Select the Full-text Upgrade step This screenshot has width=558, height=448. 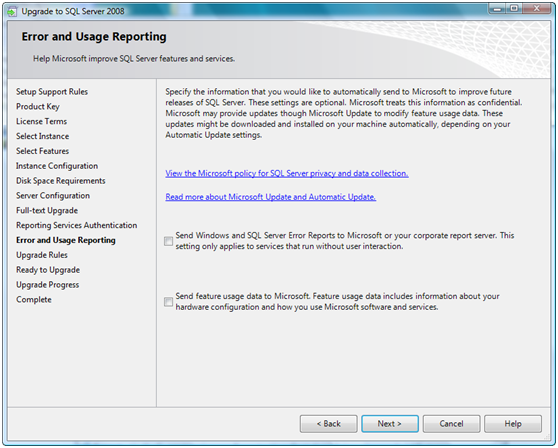click(x=47, y=211)
